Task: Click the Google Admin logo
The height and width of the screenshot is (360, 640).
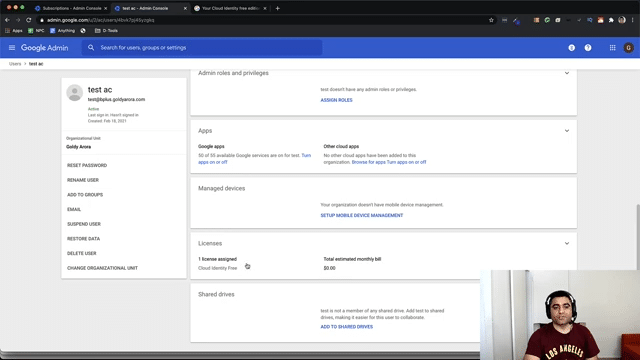Action: tap(44, 48)
